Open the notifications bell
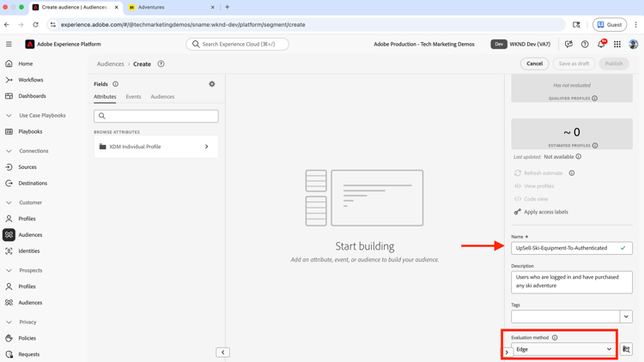 [x=601, y=44]
